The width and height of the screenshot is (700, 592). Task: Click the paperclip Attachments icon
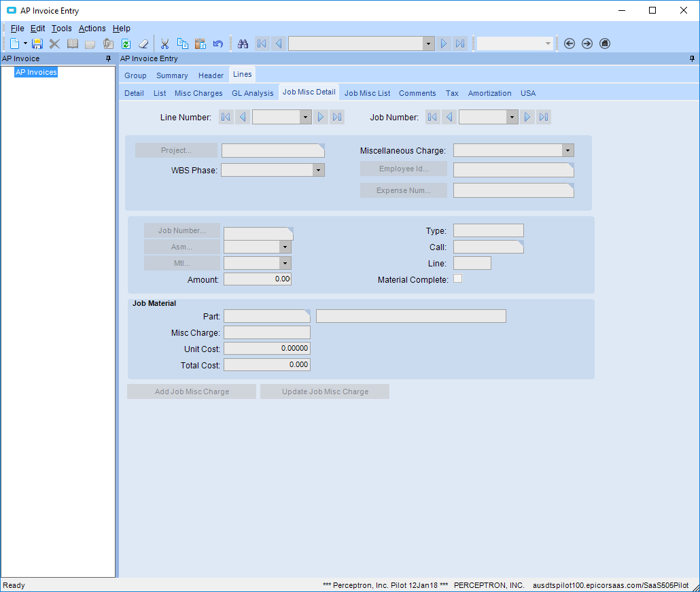point(108,43)
